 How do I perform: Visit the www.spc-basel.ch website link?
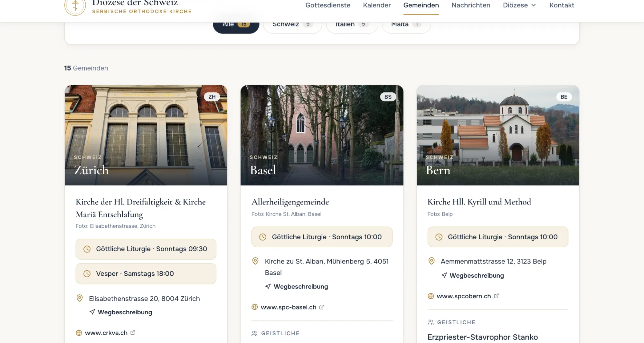tap(289, 307)
